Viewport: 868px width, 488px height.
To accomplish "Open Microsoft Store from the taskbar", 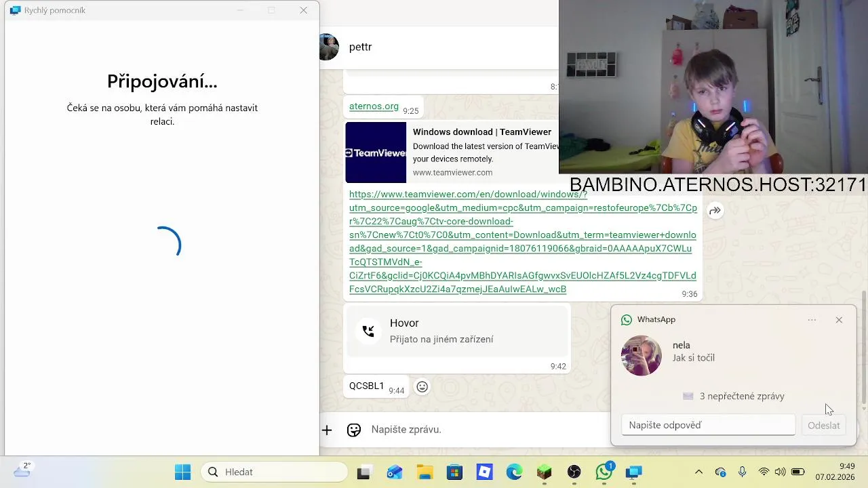I will [x=454, y=472].
